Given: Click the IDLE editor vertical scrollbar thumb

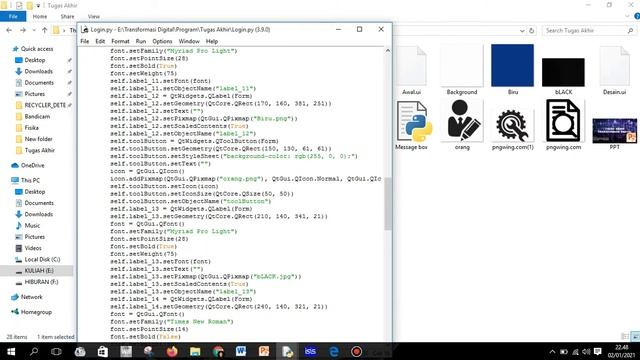Looking at the screenshot, I should pyautogui.click(x=388, y=204).
